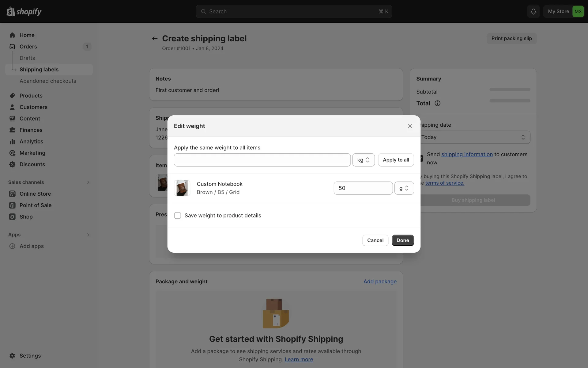Viewport: 588px width, 368px height.
Task: Click the MS store avatar
Action: 578,11
